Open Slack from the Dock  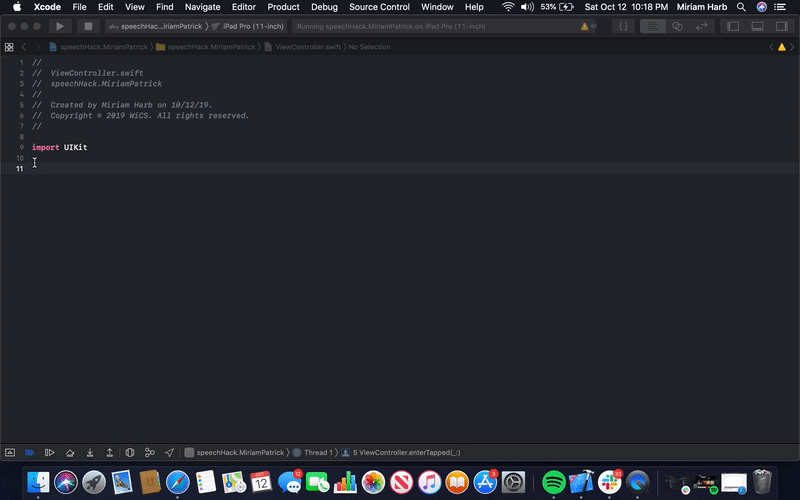pos(610,481)
